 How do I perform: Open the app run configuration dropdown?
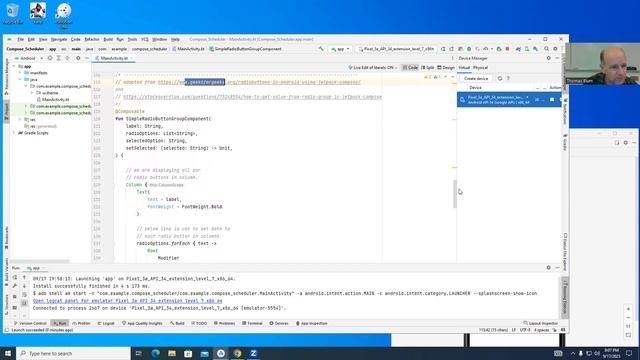340,49
